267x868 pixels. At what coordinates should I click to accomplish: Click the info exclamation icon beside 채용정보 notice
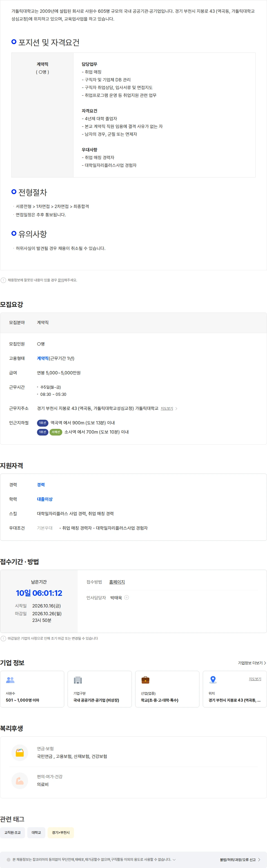click(x=3, y=280)
